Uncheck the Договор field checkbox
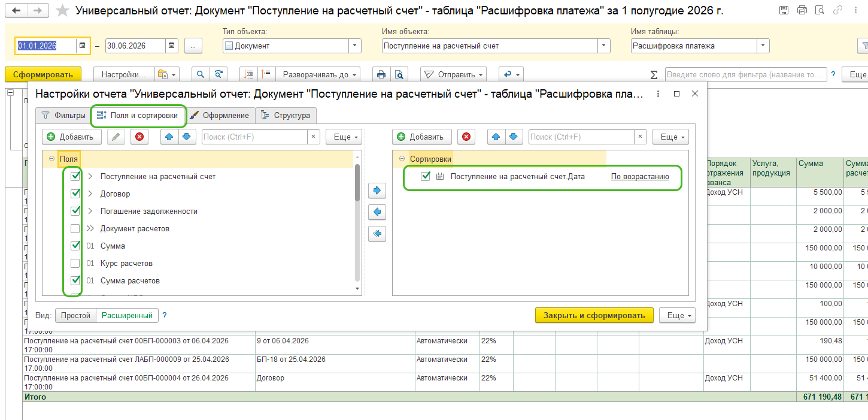Viewport: 868px width, 420px height. tap(75, 194)
